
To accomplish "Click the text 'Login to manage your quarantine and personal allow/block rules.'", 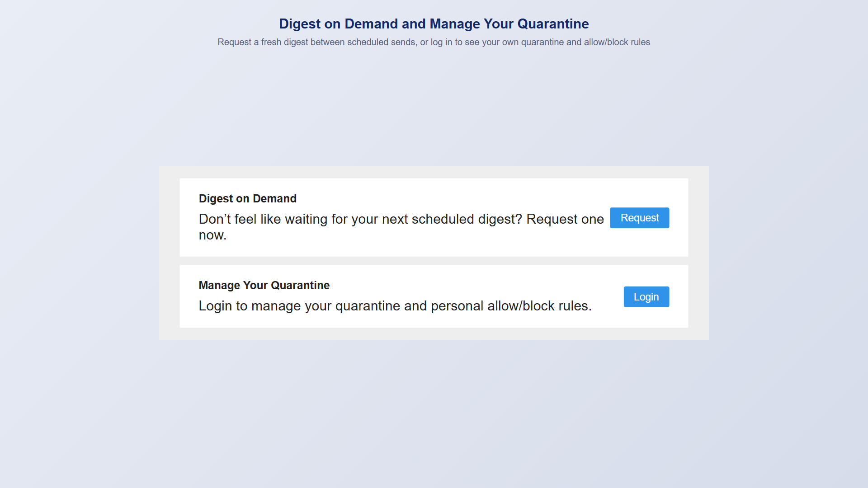I will pyautogui.click(x=395, y=306).
